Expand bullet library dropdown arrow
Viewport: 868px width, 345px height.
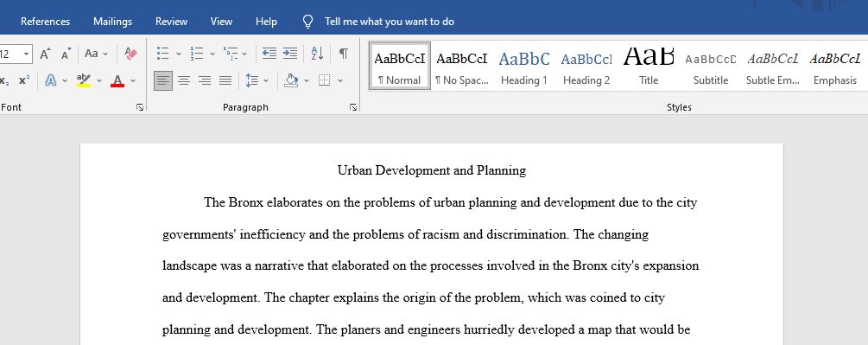pyautogui.click(x=178, y=54)
